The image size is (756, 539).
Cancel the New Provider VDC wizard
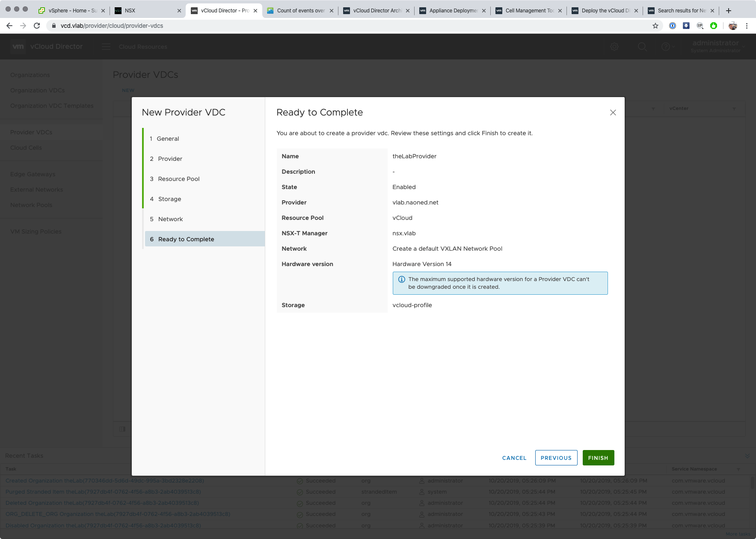[x=514, y=458]
